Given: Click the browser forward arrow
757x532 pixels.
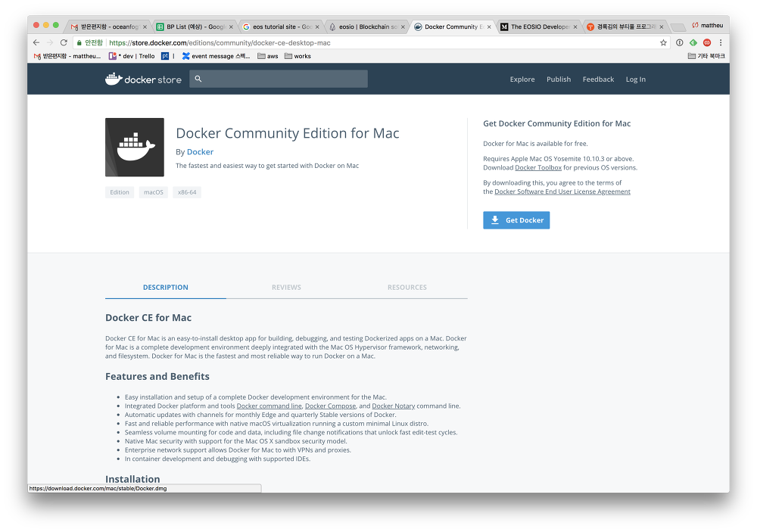Looking at the screenshot, I should coord(50,42).
